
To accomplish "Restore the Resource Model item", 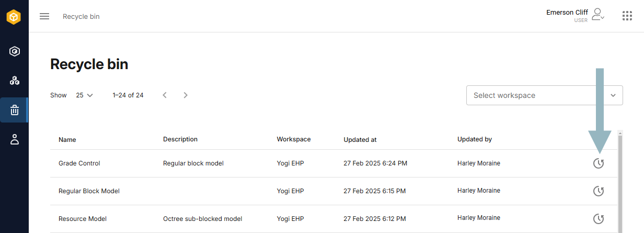I will click(x=599, y=218).
